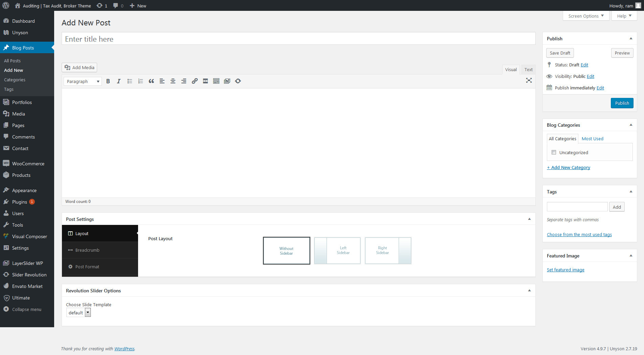Screen dimensions: 644x355
Task: Switch to the Text editor tab
Action: (x=528, y=69)
